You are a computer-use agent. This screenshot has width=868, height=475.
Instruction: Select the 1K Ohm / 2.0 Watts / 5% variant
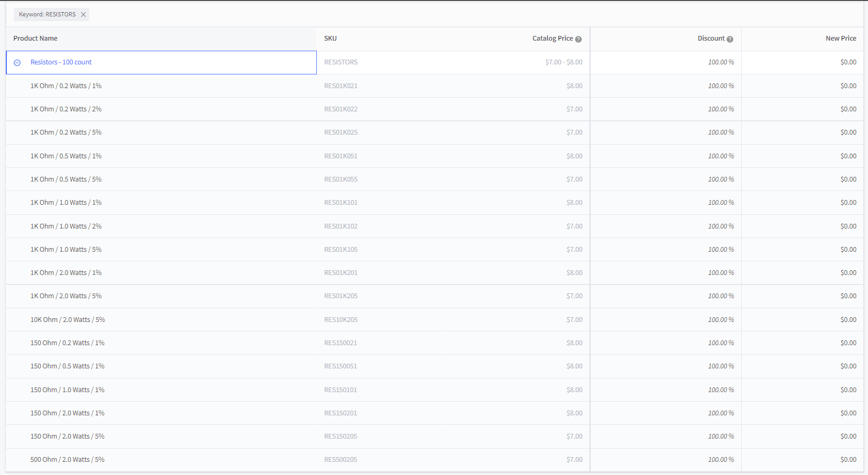pos(66,296)
